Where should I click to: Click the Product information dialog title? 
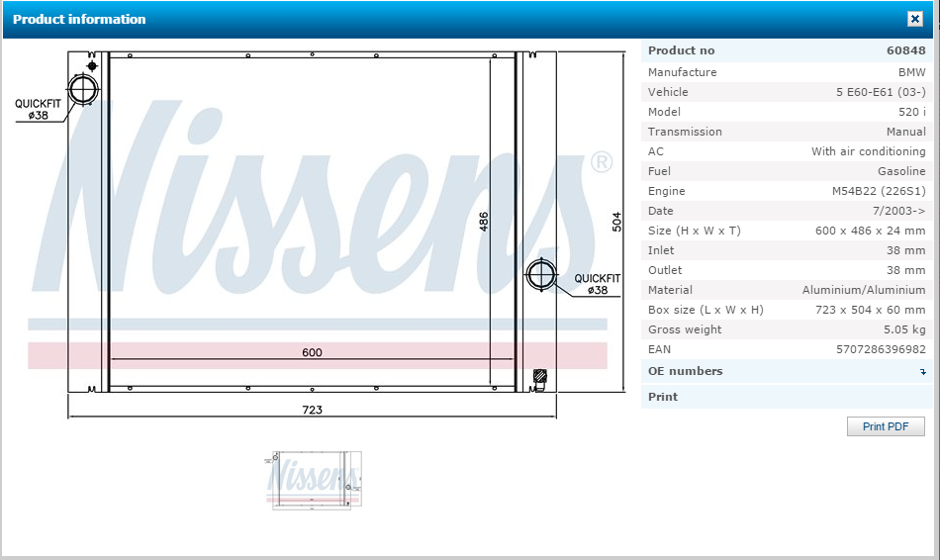coord(79,19)
